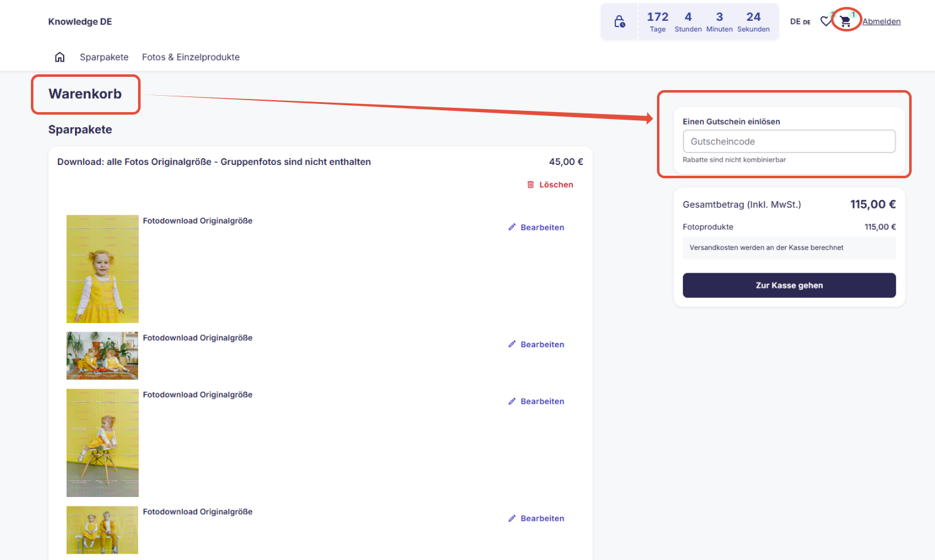The image size is (935, 560).
Task: Click the Warenkorb heading
Action: (85, 94)
